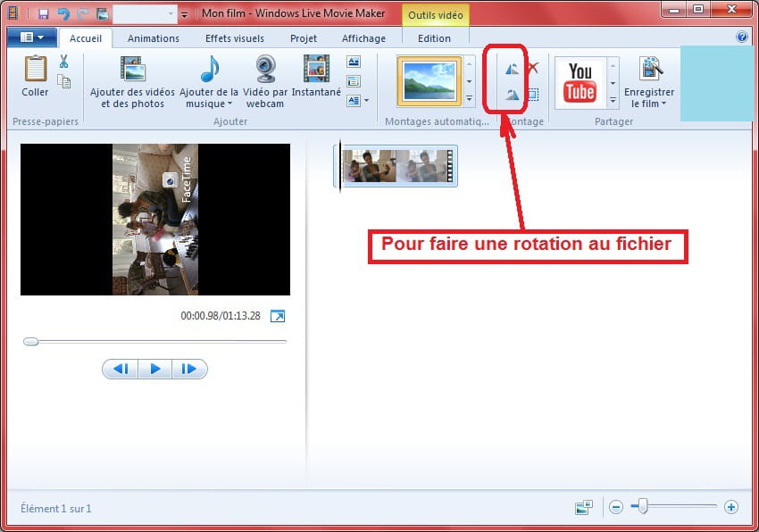Click the thumbnail size icon in status bar
759x532 pixels.
coord(584,507)
